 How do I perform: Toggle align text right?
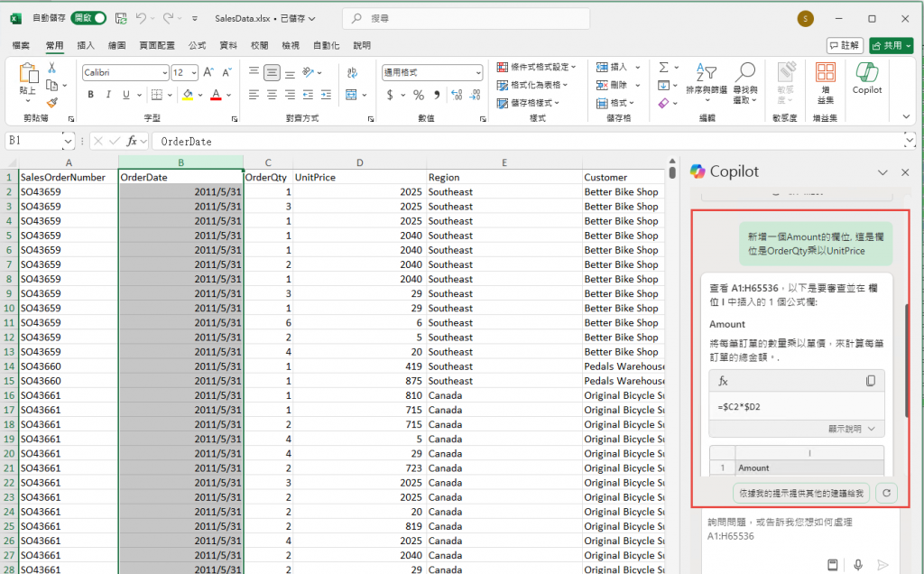(x=290, y=94)
